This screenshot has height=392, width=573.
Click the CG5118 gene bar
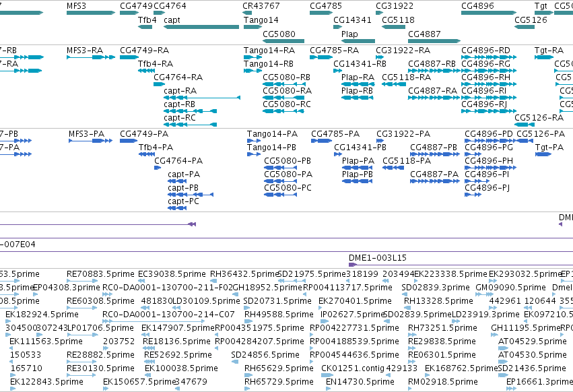[394, 27]
